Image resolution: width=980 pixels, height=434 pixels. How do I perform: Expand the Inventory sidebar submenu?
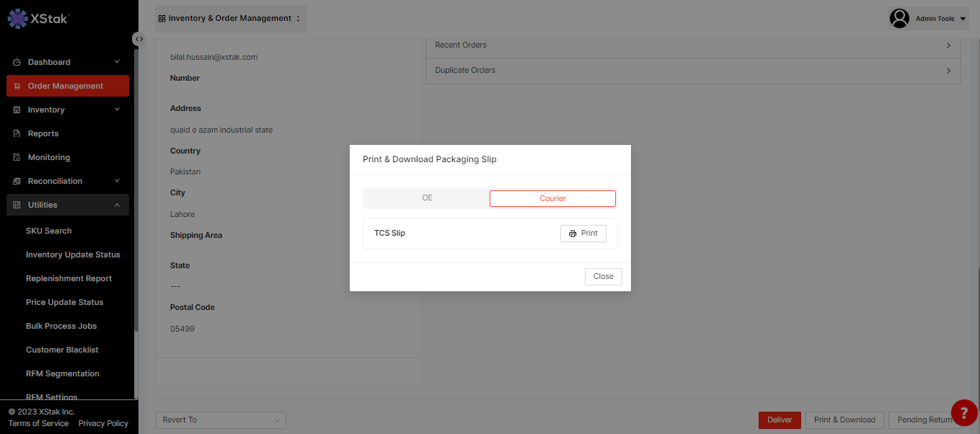(117, 110)
